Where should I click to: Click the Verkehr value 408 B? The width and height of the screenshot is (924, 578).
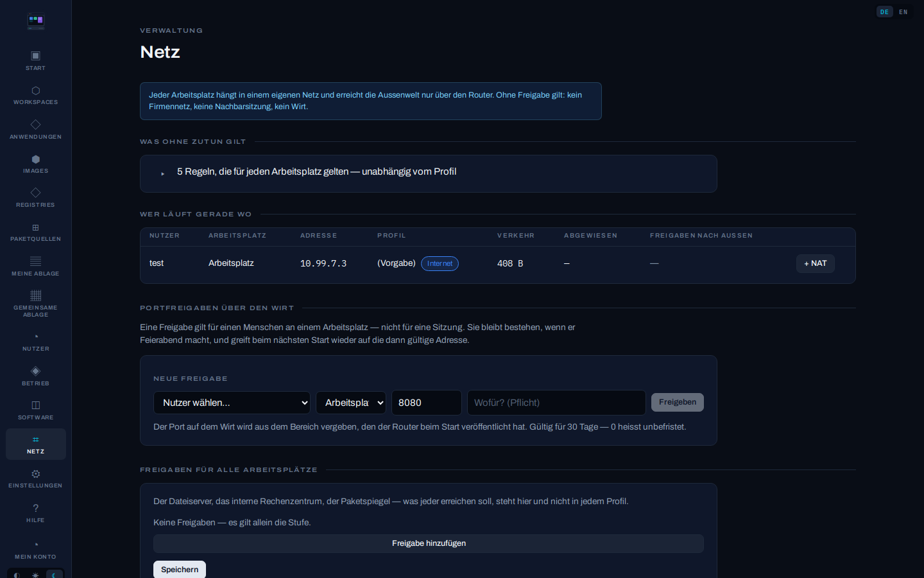(x=510, y=263)
